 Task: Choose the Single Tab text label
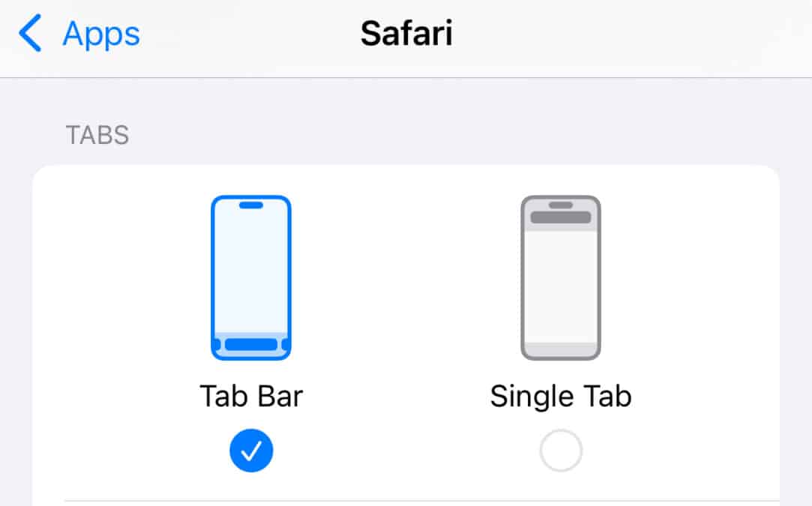coord(561,397)
